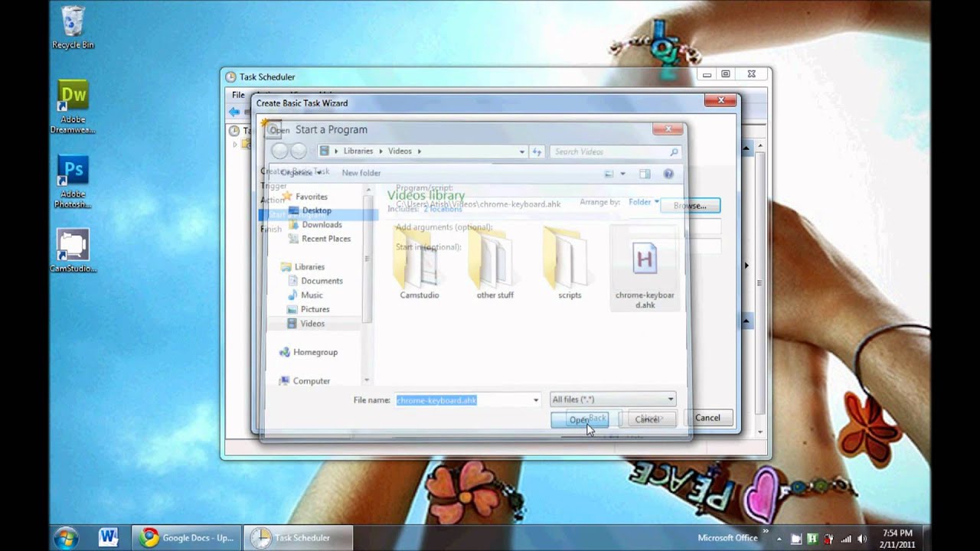Cancel the Create Basic Task Wizard
Screen dimensions: 980x551
point(707,418)
